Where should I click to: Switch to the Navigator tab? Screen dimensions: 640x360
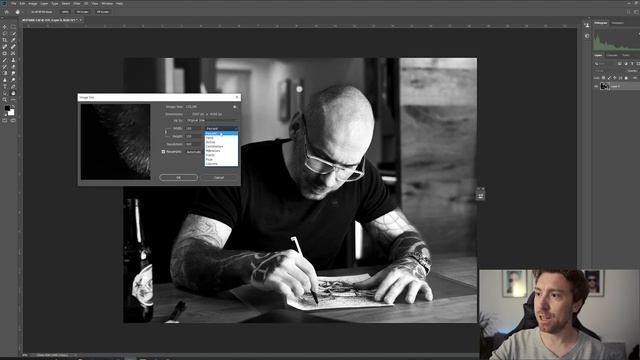click(x=618, y=23)
